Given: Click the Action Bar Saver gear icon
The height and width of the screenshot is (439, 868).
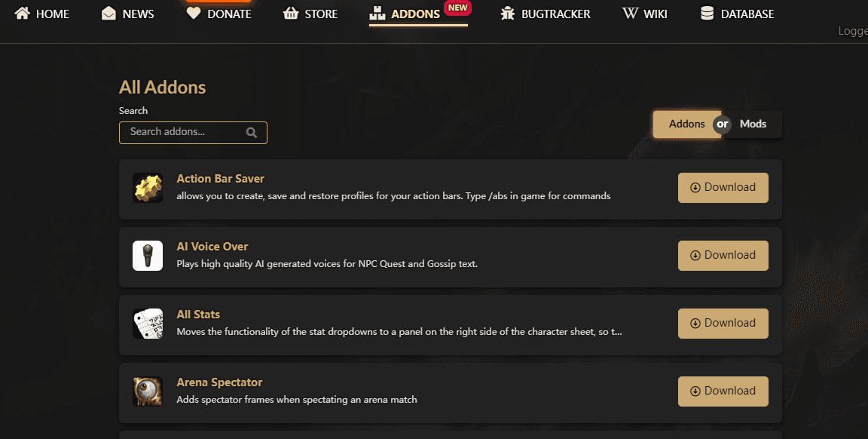Looking at the screenshot, I should coord(148,188).
